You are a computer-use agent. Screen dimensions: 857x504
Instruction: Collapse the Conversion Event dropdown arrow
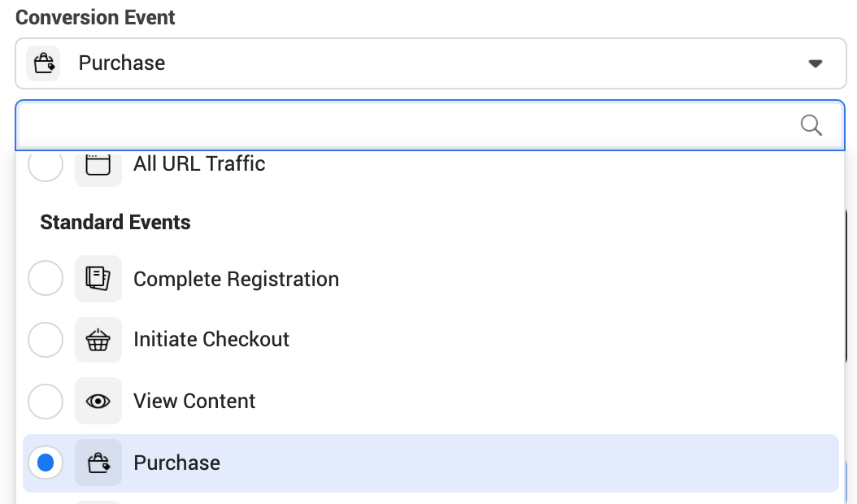tap(816, 63)
